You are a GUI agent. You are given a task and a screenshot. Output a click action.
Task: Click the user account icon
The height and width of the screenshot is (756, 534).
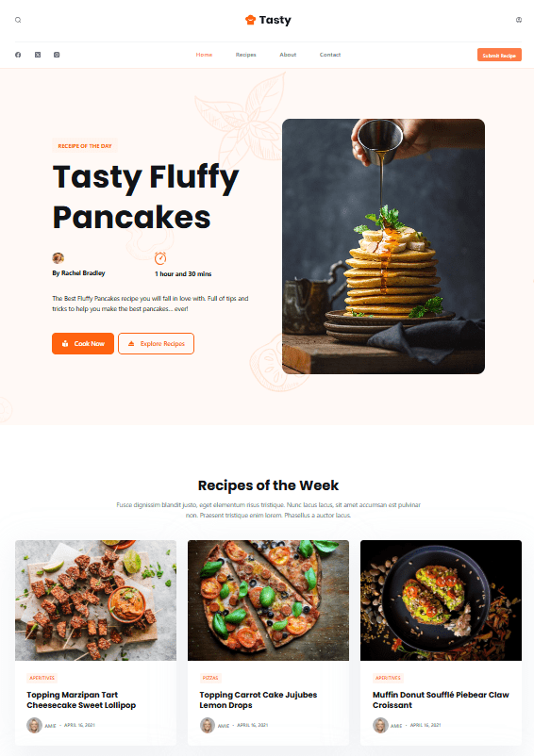[519, 20]
